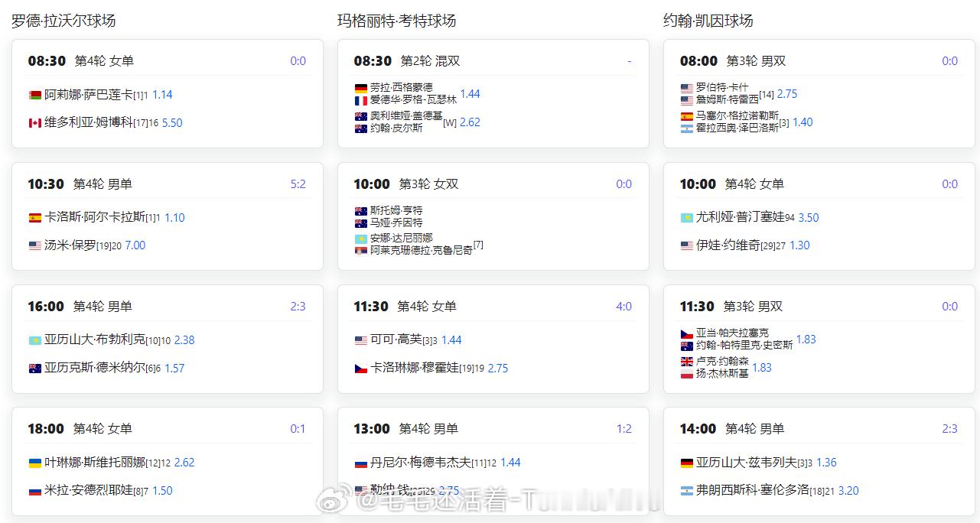This screenshot has height=523, width=980.
Task: Click odds 1.83 next to 卢克·约翰森
Action: click(x=762, y=368)
